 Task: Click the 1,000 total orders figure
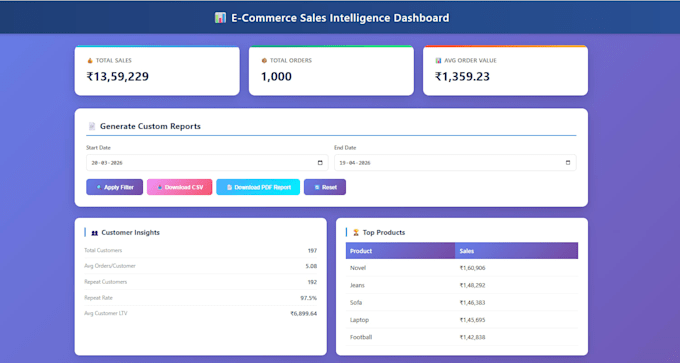pyautogui.click(x=276, y=77)
